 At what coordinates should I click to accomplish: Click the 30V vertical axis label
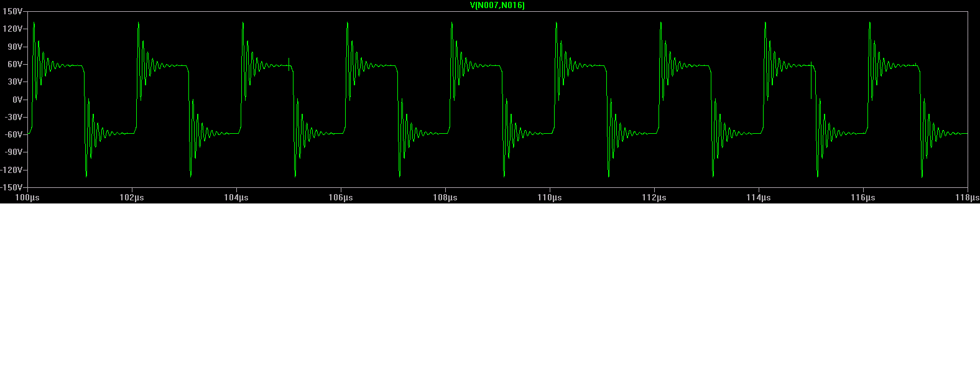point(15,82)
